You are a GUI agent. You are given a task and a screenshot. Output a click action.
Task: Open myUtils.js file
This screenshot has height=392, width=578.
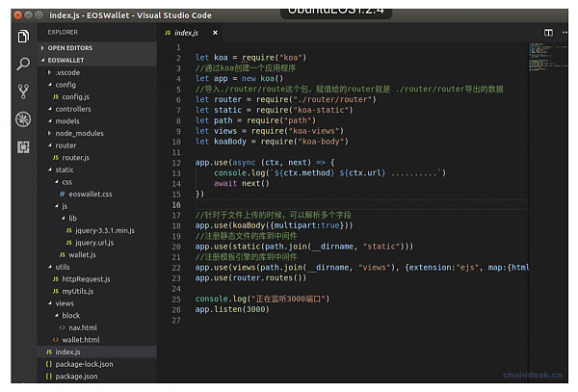pos(97,292)
